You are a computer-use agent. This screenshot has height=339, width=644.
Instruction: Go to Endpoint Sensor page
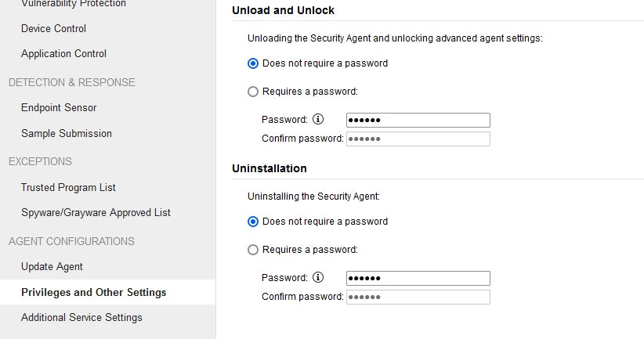(x=59, y=107)
